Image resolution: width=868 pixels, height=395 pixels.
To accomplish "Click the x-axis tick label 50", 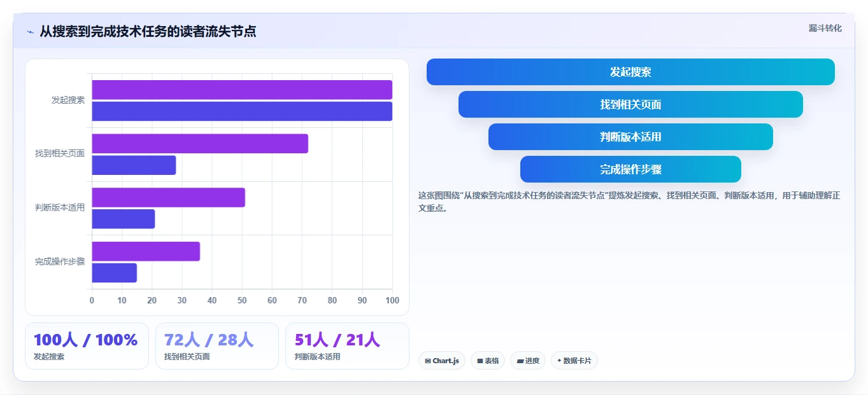I will (242, 300).
